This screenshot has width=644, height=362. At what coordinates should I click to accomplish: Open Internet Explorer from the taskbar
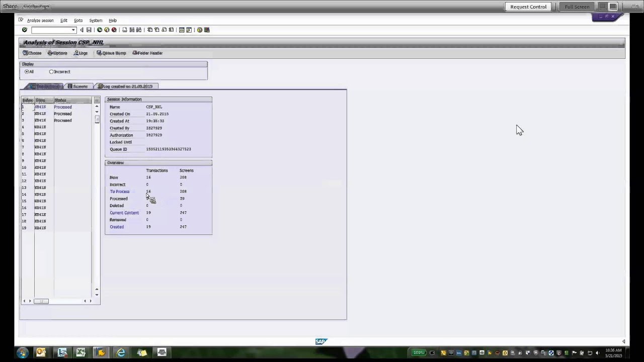[x=121, y=353]
